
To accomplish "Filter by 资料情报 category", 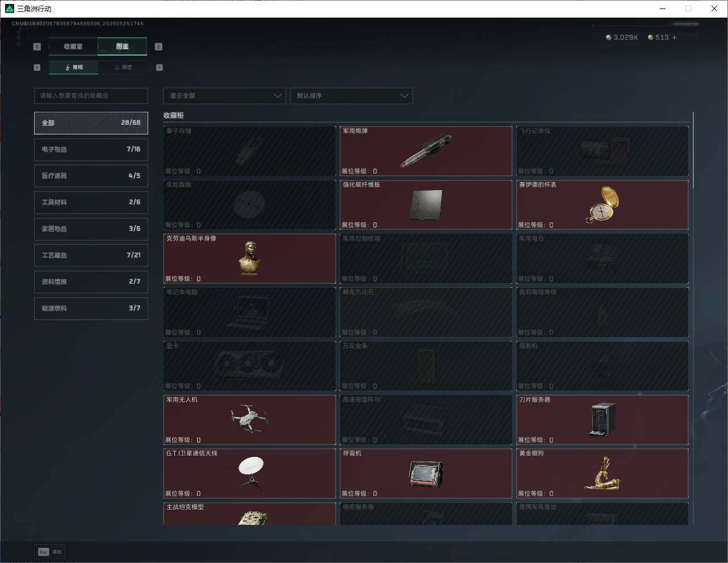I will click(x=91, y=281).
